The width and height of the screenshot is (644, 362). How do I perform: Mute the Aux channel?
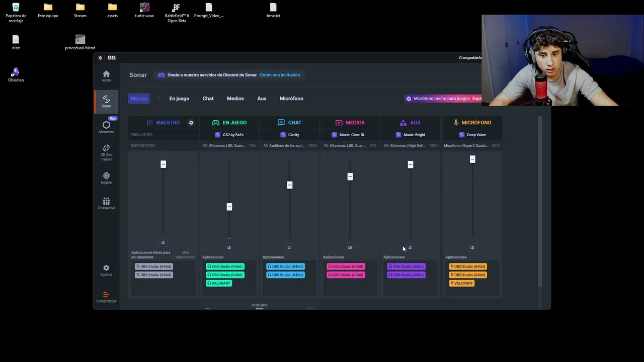coord(410,247)
